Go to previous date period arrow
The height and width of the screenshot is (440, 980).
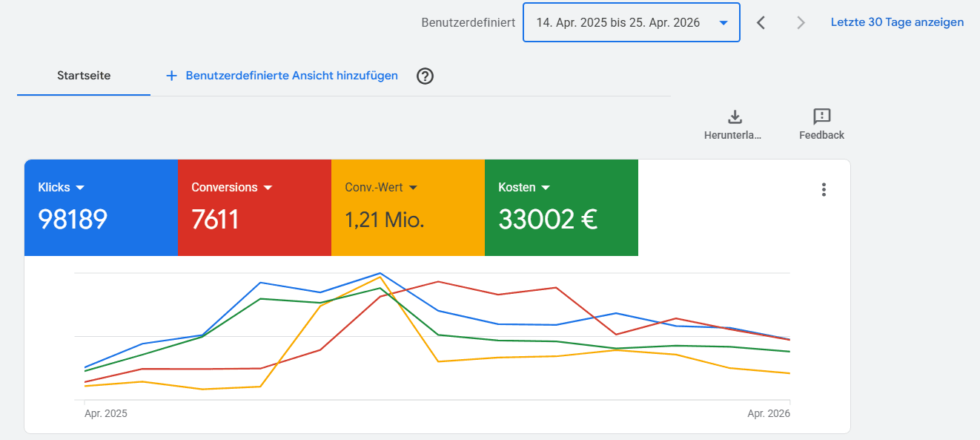click(x=761, y=22)
